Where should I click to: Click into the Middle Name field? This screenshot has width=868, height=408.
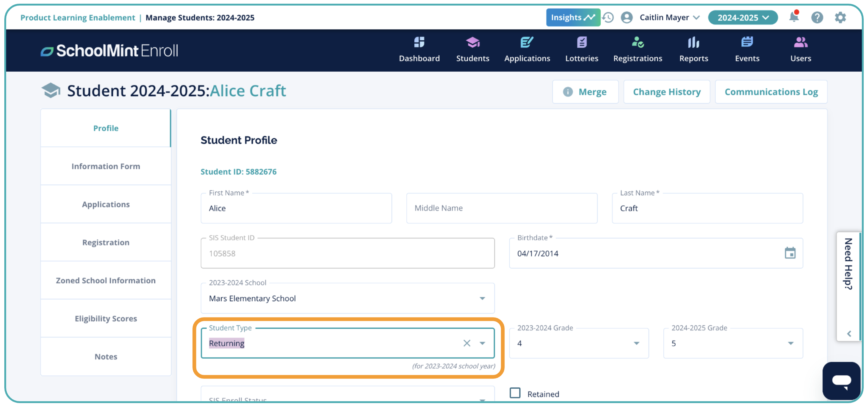click(x=501, y=208)
